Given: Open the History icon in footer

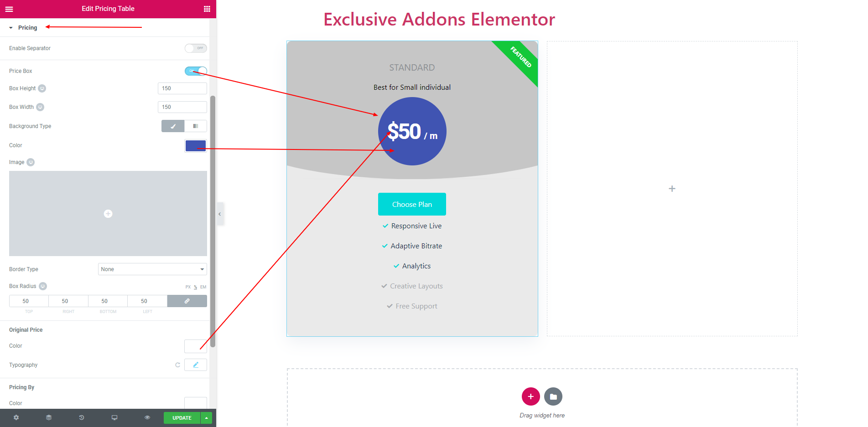Looking at the screenshot, I should 82,417.
